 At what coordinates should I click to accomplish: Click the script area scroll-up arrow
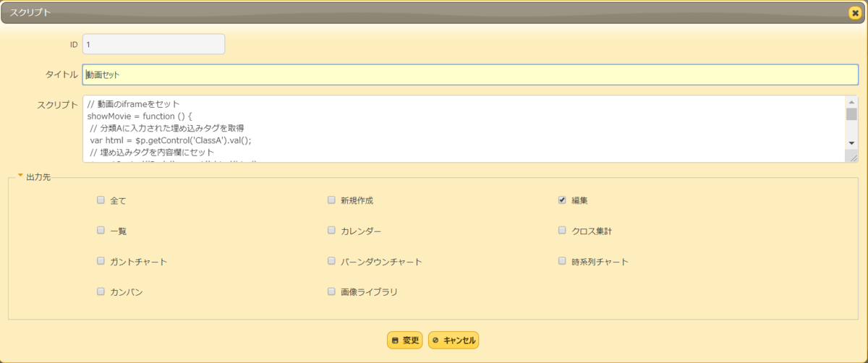point(851,101)
